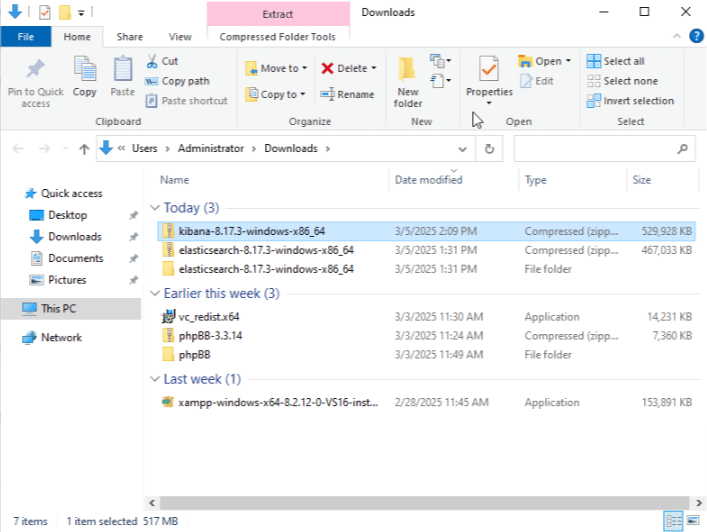707x532 pixels.
Task: Open Properties via the checkmark icon
Action: [x=489, y=68]
